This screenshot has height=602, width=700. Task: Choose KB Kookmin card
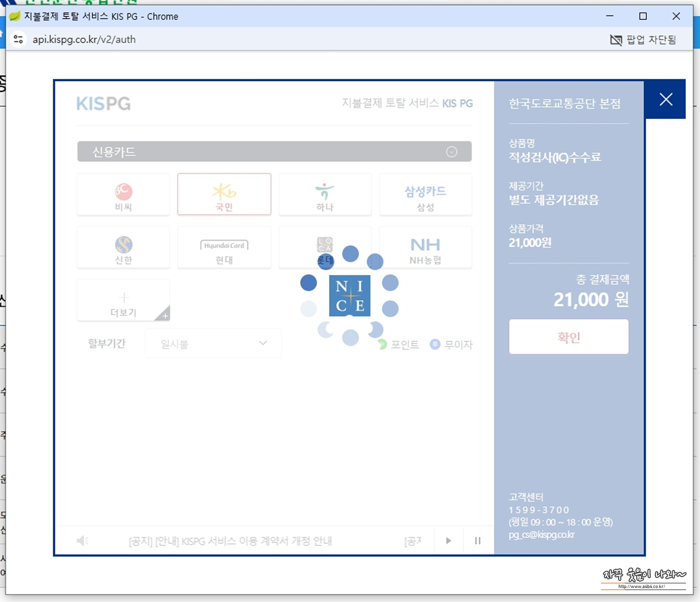click(224, 195)
